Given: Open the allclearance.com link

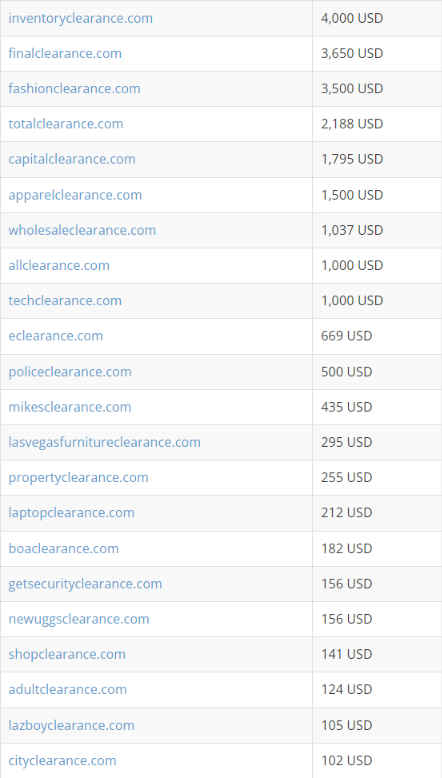Looking at the screenshot, I should point(59,265).
